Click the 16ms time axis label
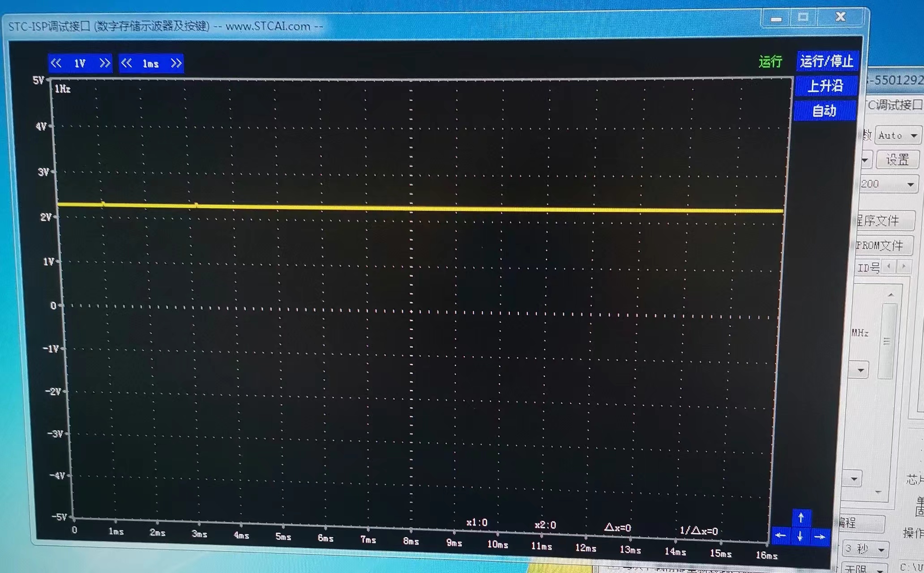This screenshot has width=924, height=573. [766, 555]
